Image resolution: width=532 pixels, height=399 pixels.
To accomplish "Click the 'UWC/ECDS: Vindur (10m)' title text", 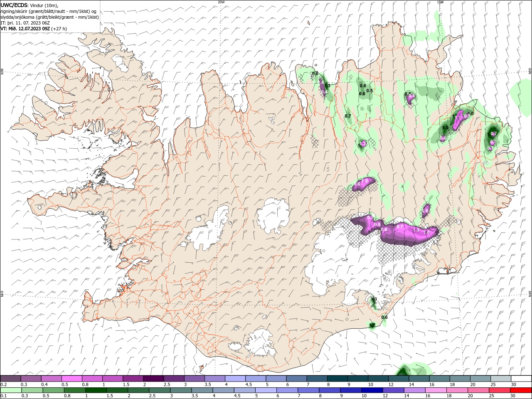I will coord(30,5).
